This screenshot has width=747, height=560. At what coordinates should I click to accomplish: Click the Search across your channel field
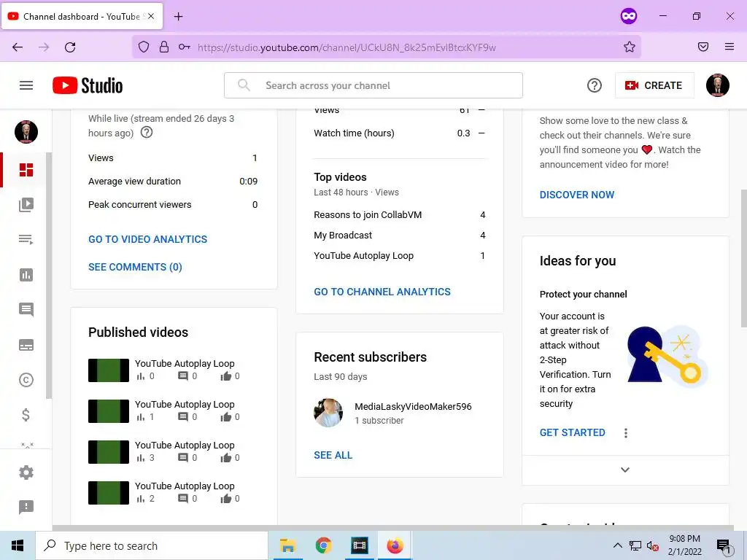click(x=373, y=85)
